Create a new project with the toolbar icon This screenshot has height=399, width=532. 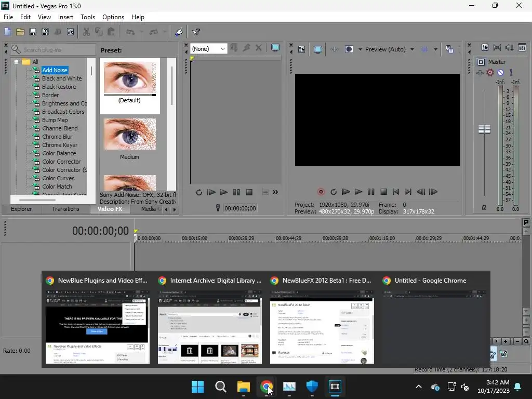click(7, 32)
